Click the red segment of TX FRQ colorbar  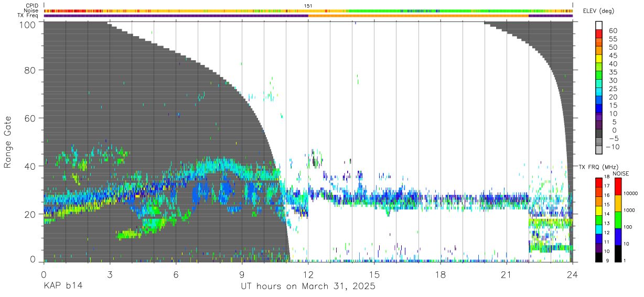(x=599, y=182)
